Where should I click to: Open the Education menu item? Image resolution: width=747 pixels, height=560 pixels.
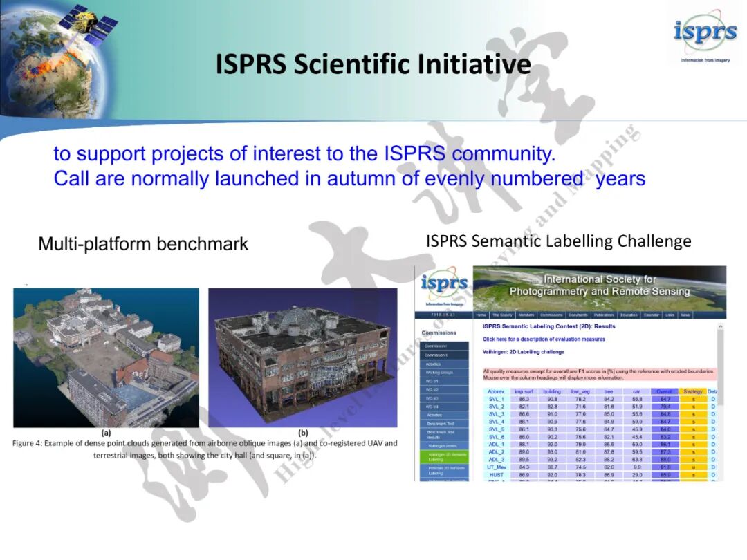coord(629,315)
